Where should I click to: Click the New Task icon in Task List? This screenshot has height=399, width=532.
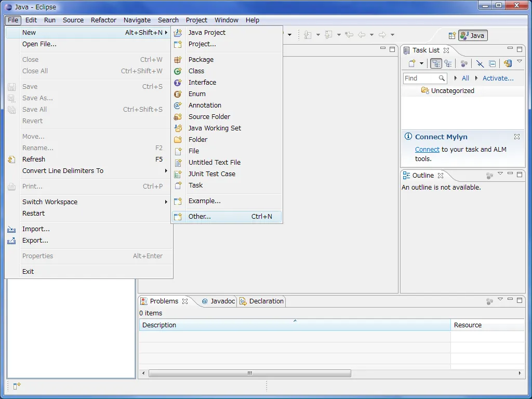[x=412, y=63]
